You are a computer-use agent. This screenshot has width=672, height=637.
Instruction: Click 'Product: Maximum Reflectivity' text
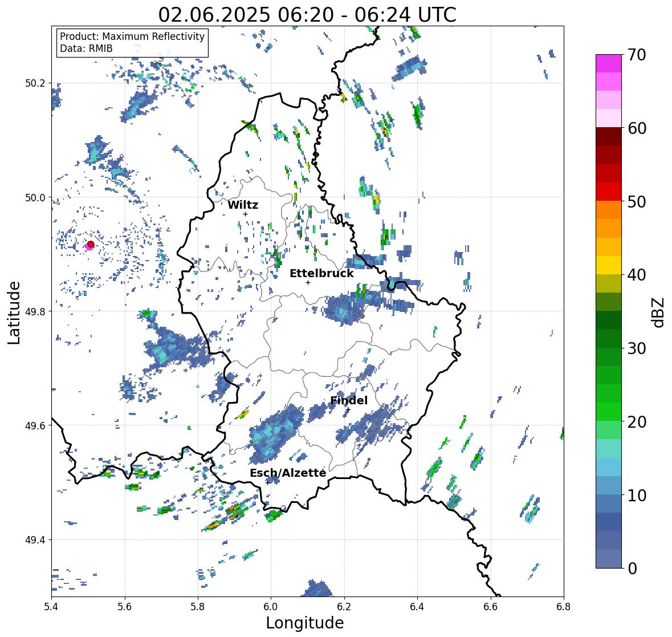pyautogui.click(x=132, y=36)
